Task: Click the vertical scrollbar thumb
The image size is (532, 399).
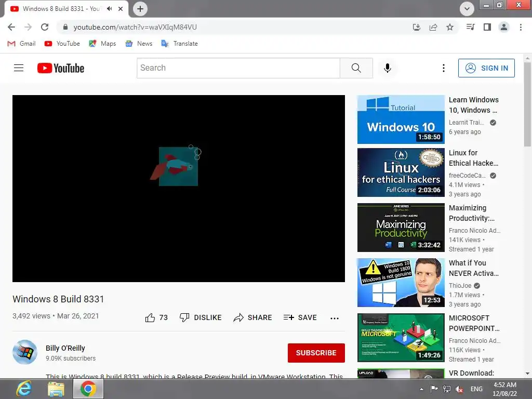Action: click(528, 104)
